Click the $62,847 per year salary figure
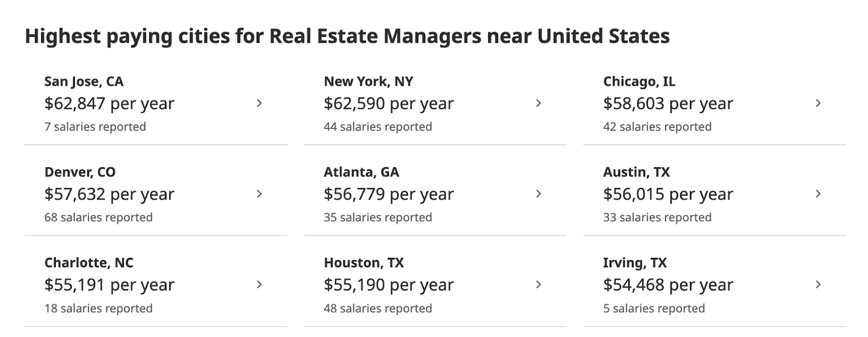Screen dimensions: 868x337 [x=110, y=103]
